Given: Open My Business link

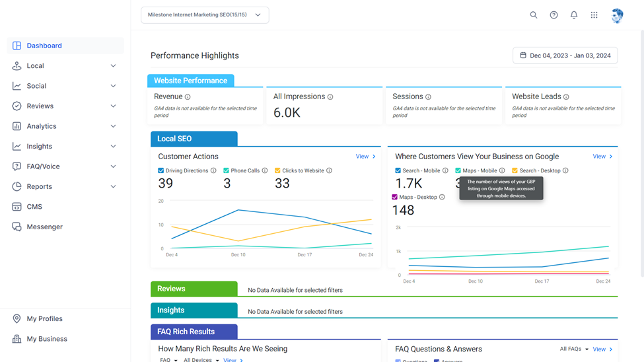Looking at the screenshot, I should coord(47,339).
